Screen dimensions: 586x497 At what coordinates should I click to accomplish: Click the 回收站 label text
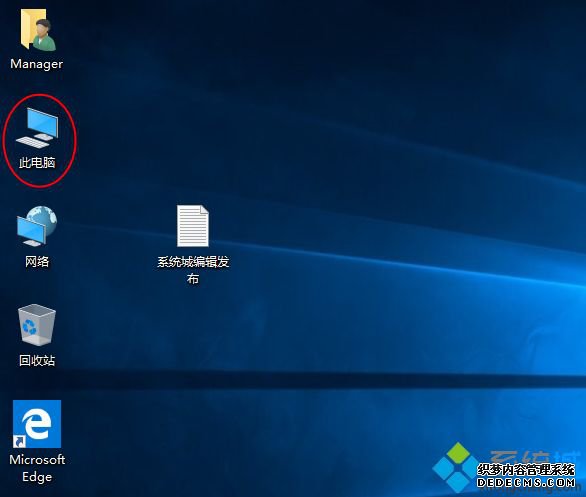pyautogui.click(x=37, y=360)
